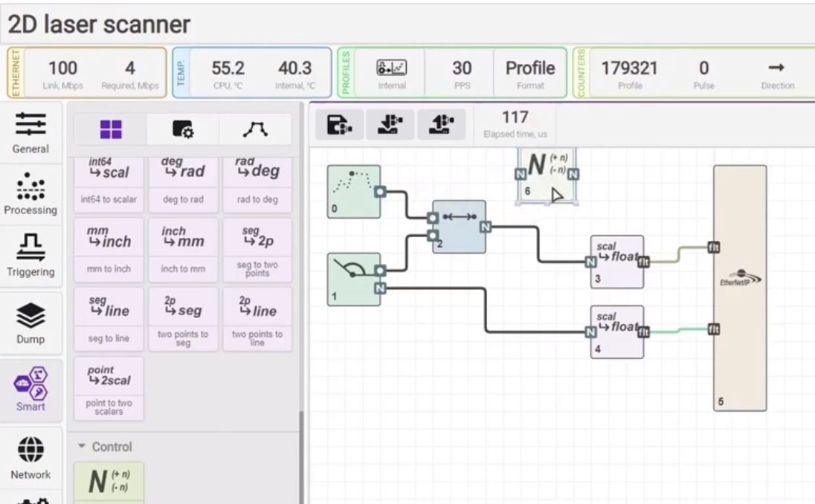The width and height of the screenshot is (815, 504).
Task: Open the Processing section
Action: 30,194
